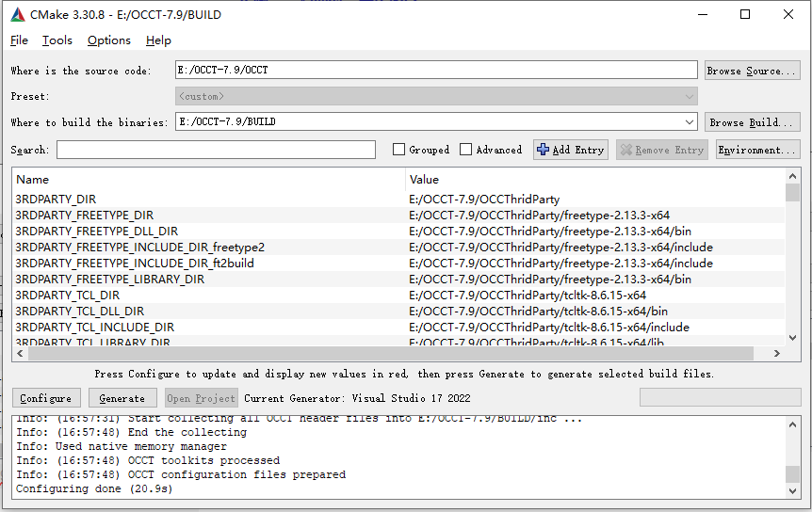Click the progress bar next to generator label

point(720,398)
